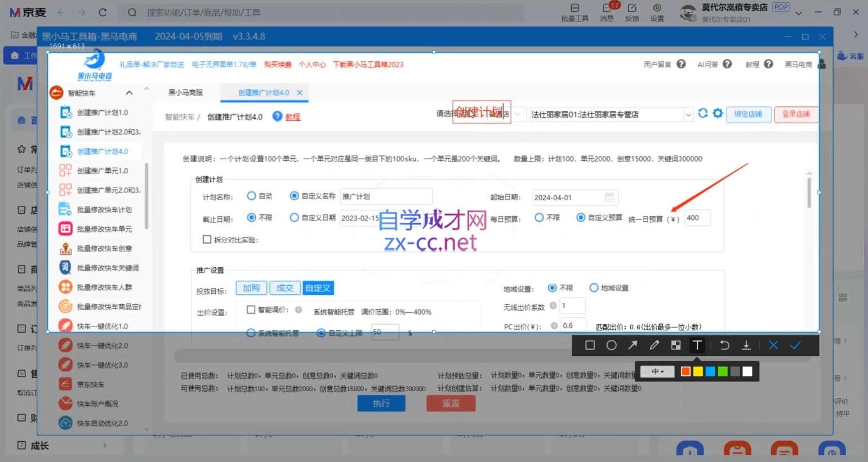
Task: Open 创建推广单元1.0 in the sidebar
Action: click(101, 171)
